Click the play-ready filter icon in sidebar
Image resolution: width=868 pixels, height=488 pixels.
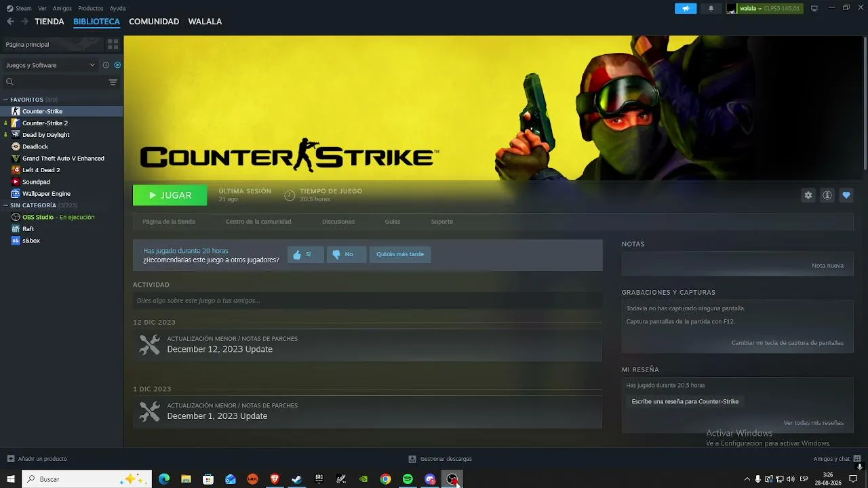pyautogui.click(x=117, y=65)
